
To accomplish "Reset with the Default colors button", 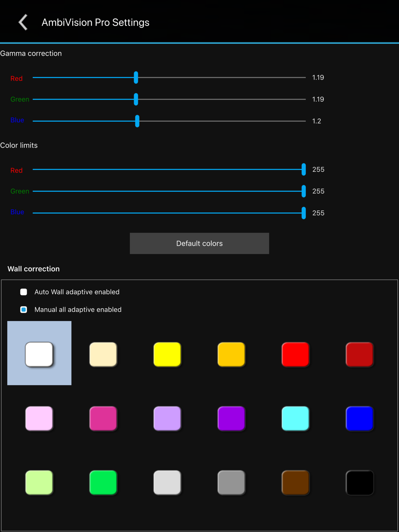I will click(x=199, y=243).
